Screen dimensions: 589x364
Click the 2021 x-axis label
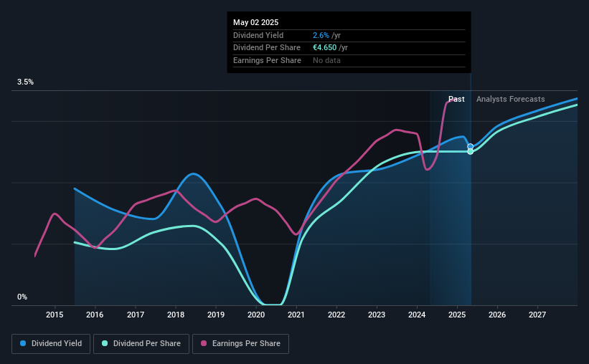pos(296,315)
